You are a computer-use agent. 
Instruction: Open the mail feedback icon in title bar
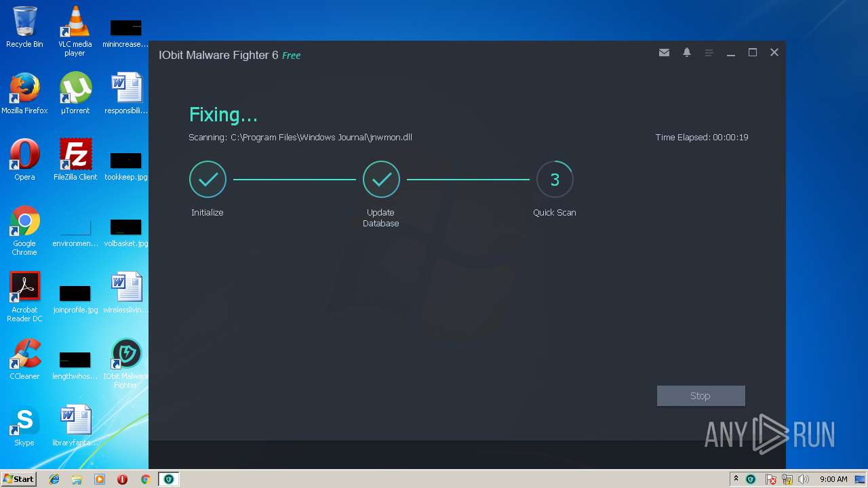pyautogui.click(x=664, y=53)
